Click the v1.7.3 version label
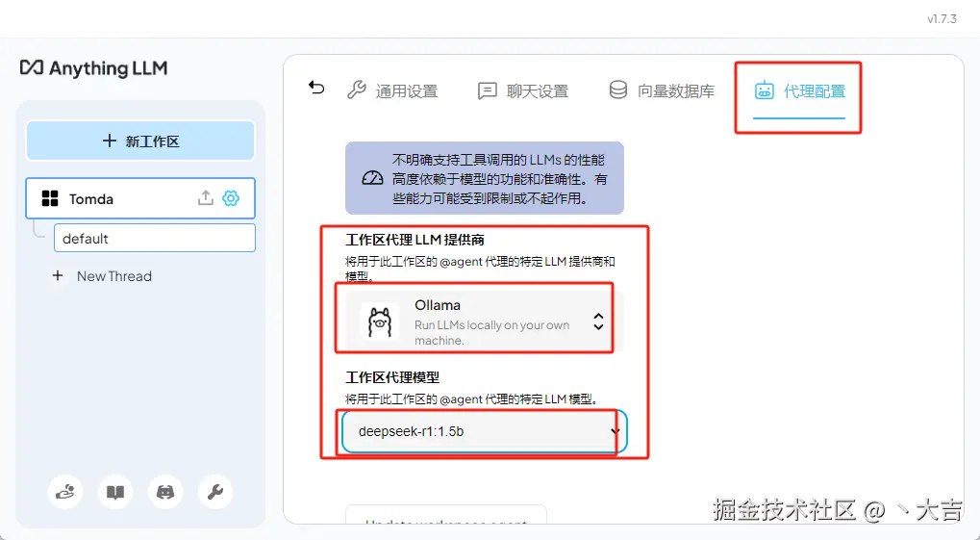980x540 pixels. click(x=942, y=19)
